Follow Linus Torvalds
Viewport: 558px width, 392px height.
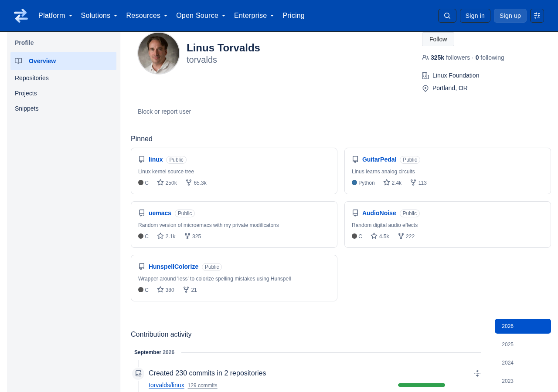tap(438, 39)
